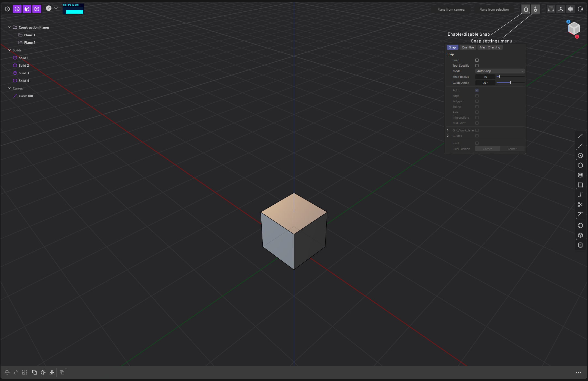Open the Auto Snap mode dropdown
The width and height of the screenshot is (588, 381).
(x=500, y=71)
